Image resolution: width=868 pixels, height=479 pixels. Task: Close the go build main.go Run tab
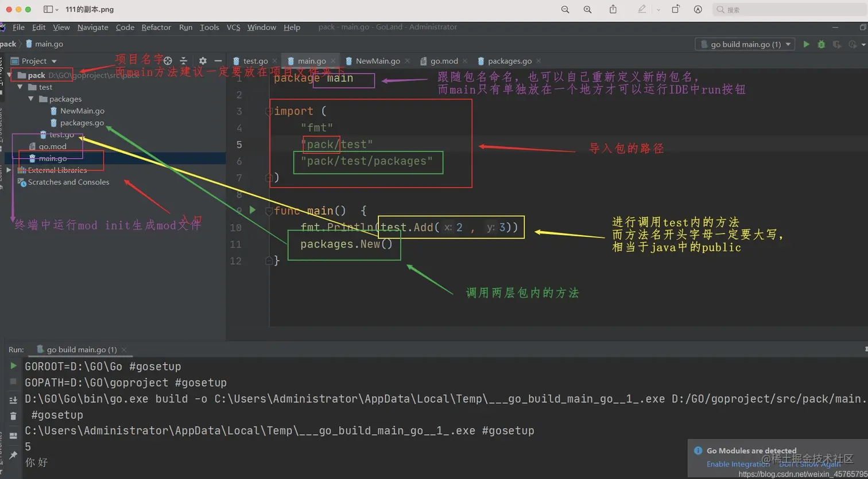pos(124,350)
